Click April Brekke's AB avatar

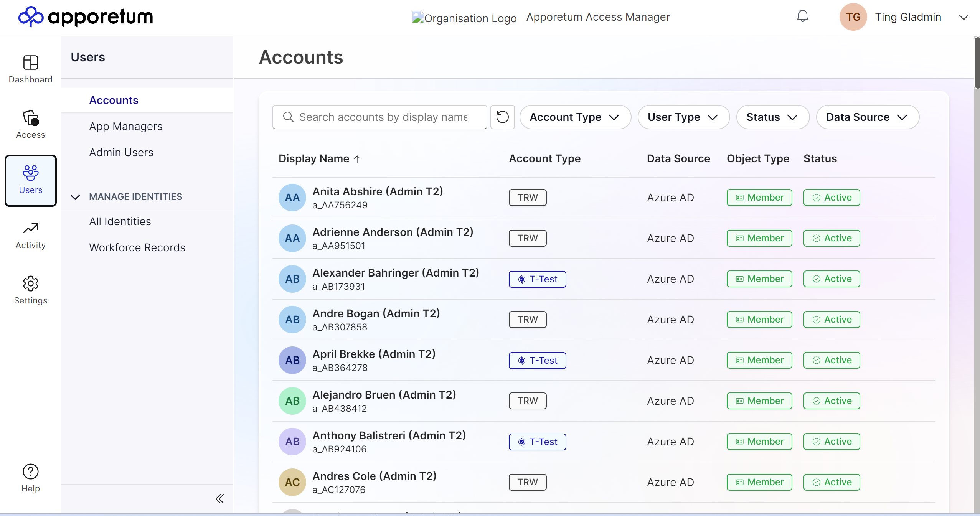(x=292, y=360)
